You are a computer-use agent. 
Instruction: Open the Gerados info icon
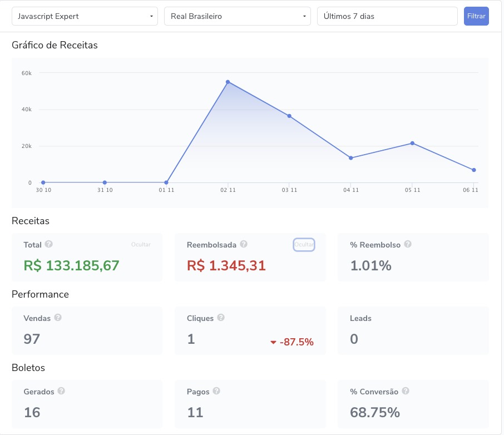coord(61,390)
